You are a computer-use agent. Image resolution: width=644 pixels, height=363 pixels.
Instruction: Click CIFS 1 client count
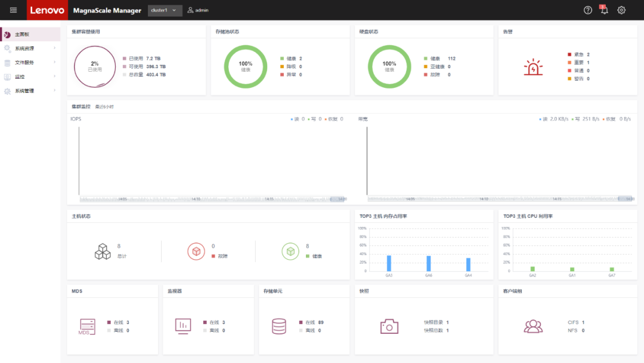(x=576, y=323)
